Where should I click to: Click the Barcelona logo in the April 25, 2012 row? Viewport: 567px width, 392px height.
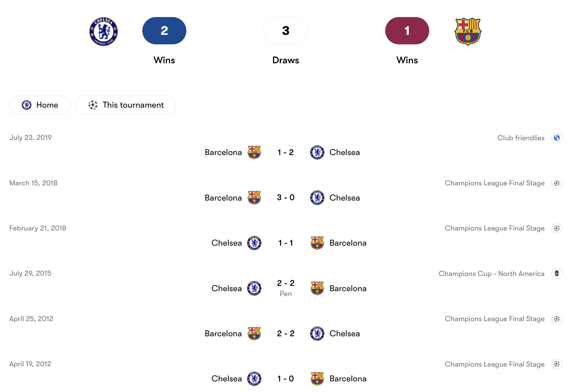coord(254,333)
